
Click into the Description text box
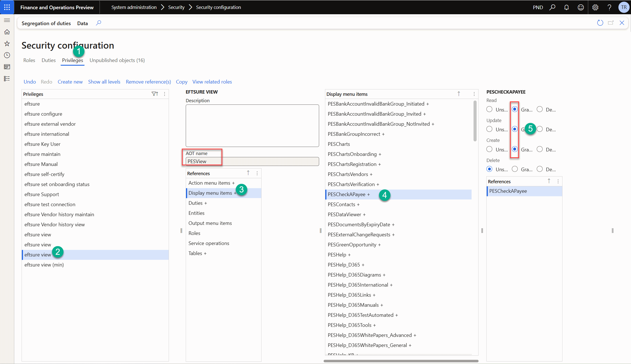[x=252, y=126]
